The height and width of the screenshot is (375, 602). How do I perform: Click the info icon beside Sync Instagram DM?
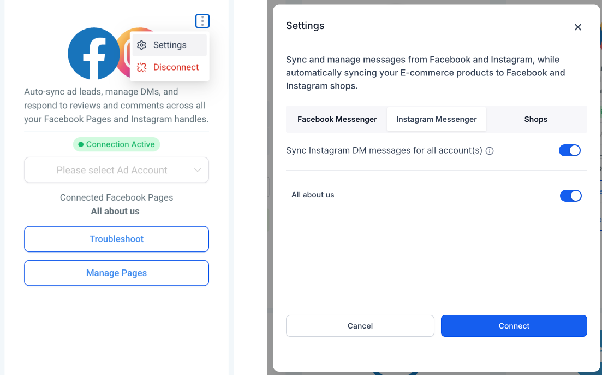coord(490,151)
